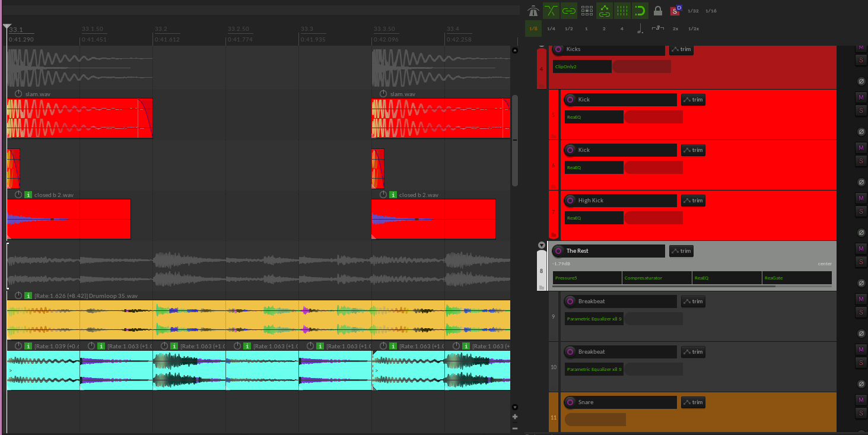Invert phase on High Kick track
The image size is (868, 435).
[x=861, y=233]
